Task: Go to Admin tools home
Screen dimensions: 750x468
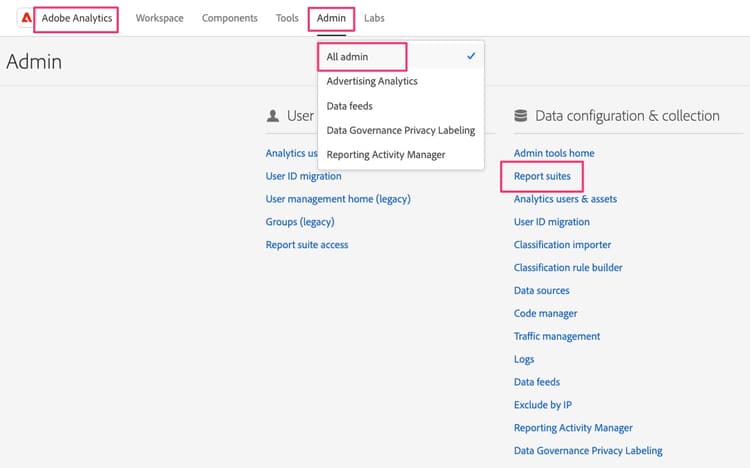Action: click(x=554, y=153)
